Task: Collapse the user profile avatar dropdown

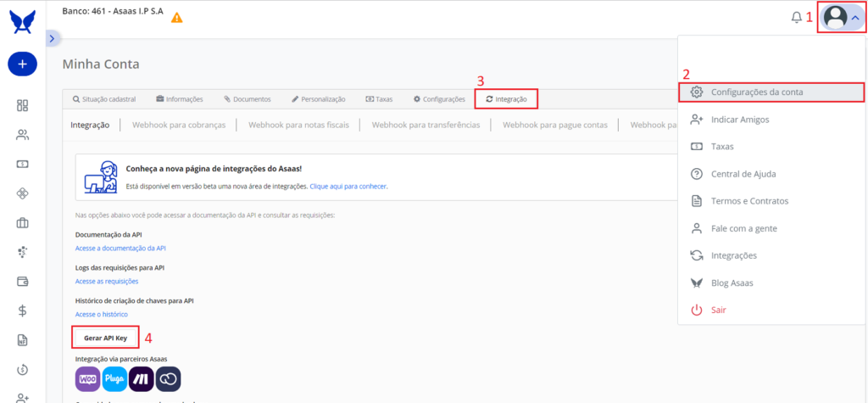Action: click(842, 17)
